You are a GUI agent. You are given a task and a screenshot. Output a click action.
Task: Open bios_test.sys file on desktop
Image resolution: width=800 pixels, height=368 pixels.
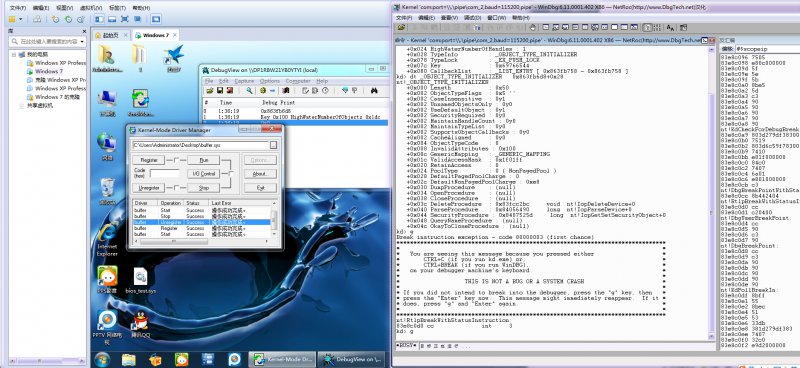[140, 281]
